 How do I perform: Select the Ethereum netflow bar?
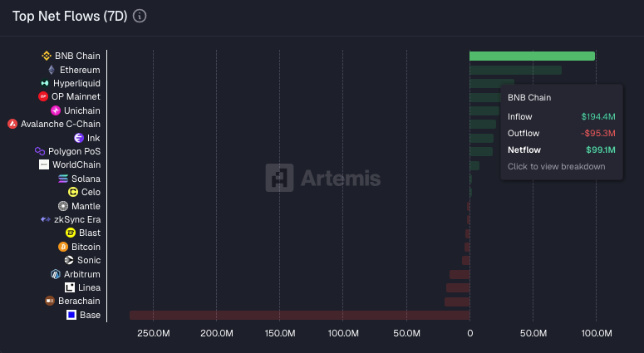(515, 70)
